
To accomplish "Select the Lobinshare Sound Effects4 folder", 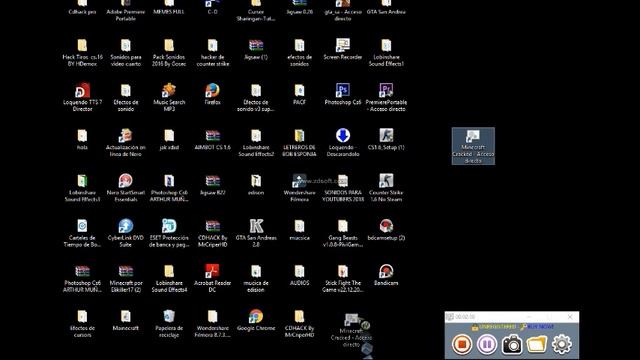I will pyautogui.click(x=169, y=278).
